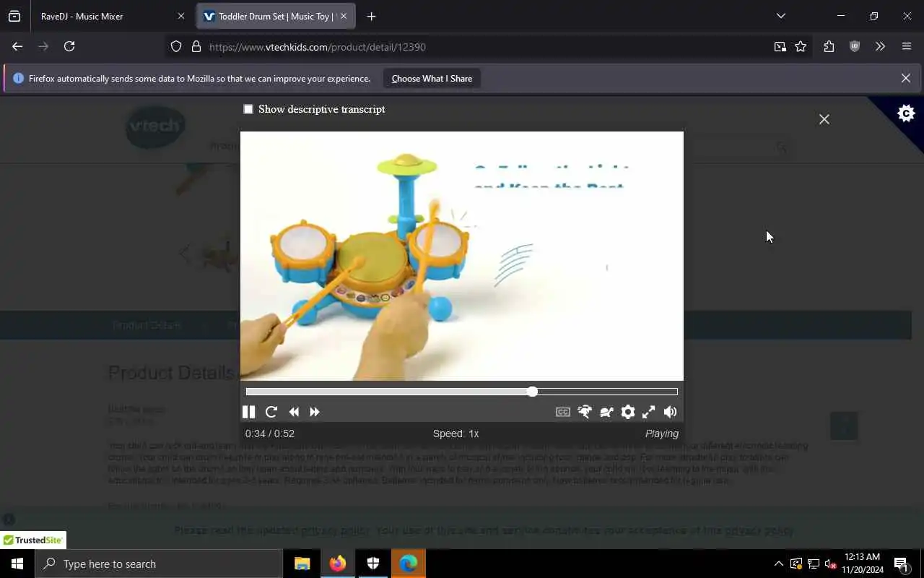The height and width of the screenshot is (578, 924).
Task: Click the 0:34 / 0:52 time readout
Action: [270, 433]
